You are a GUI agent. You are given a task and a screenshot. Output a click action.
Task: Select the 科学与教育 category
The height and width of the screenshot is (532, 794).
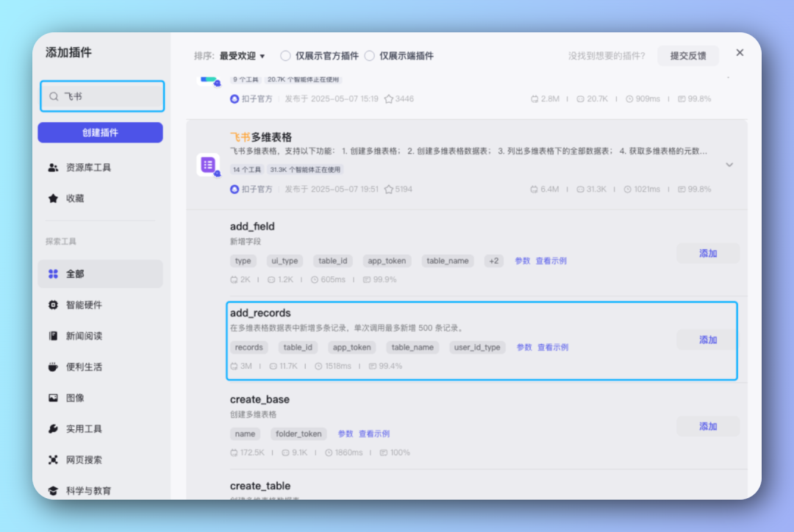click(100, 491)
